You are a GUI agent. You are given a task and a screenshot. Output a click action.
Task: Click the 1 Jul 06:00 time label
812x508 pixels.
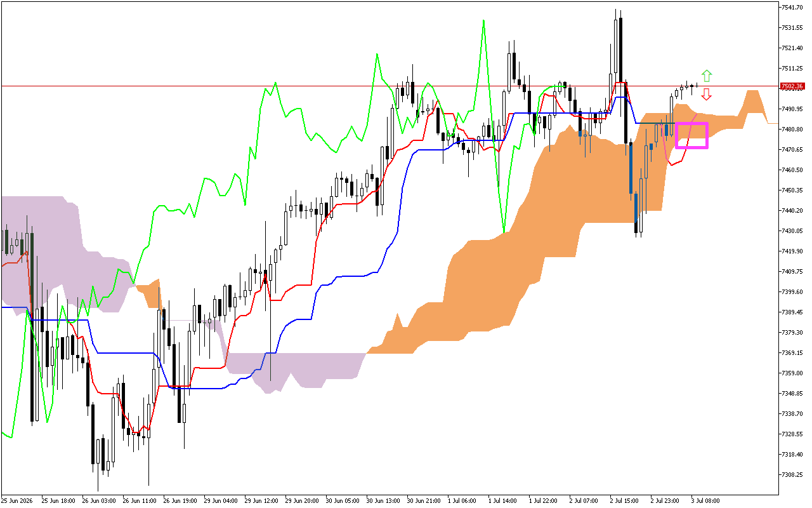462,500
